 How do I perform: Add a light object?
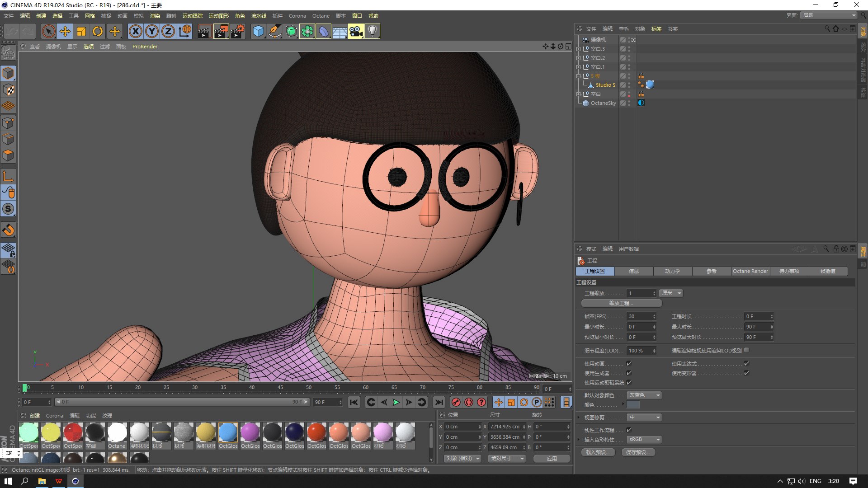tap(372, 31)
